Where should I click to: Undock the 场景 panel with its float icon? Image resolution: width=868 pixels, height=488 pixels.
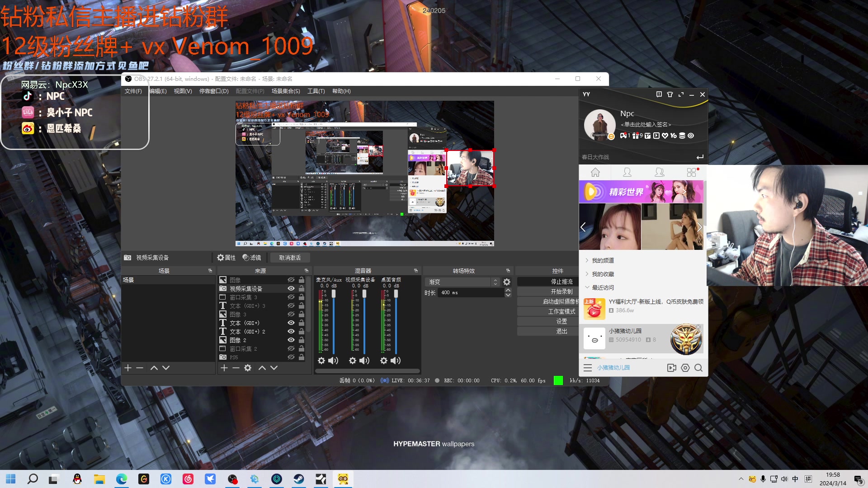pos(210,271)
